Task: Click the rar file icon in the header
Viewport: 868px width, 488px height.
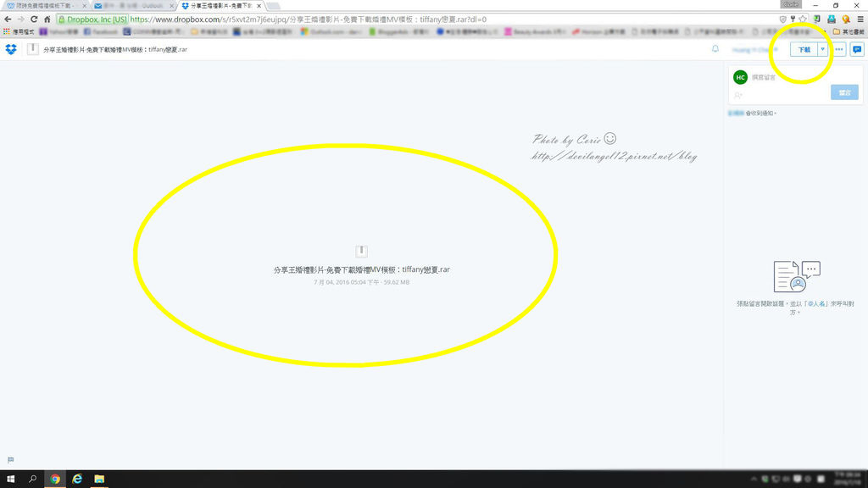Action: click(33, 49)
